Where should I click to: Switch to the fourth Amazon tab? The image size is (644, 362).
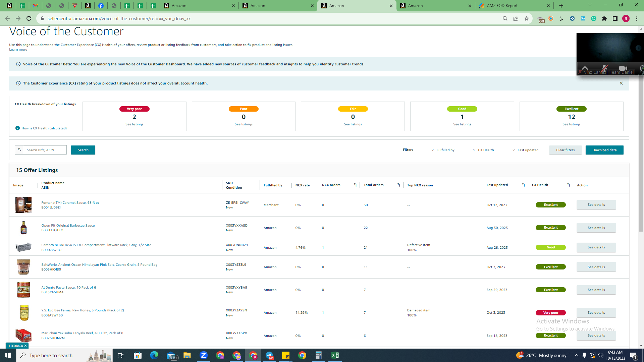point(435,6)
